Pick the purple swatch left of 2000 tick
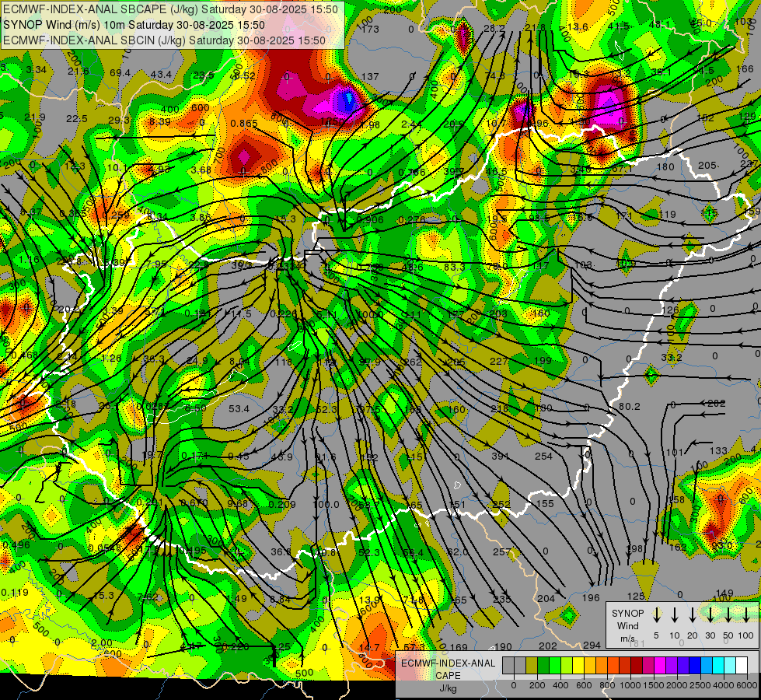The width and height of the screenshot is (761, 700). (x=672, y=665)
